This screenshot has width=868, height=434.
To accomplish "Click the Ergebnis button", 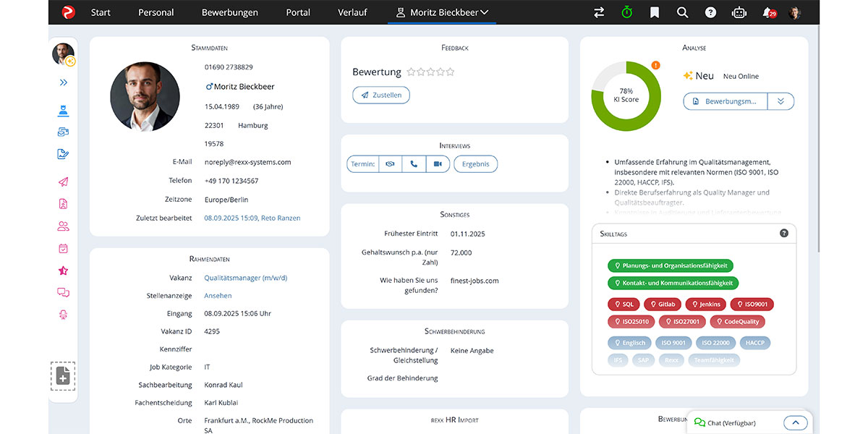I will tap(475, 163).
